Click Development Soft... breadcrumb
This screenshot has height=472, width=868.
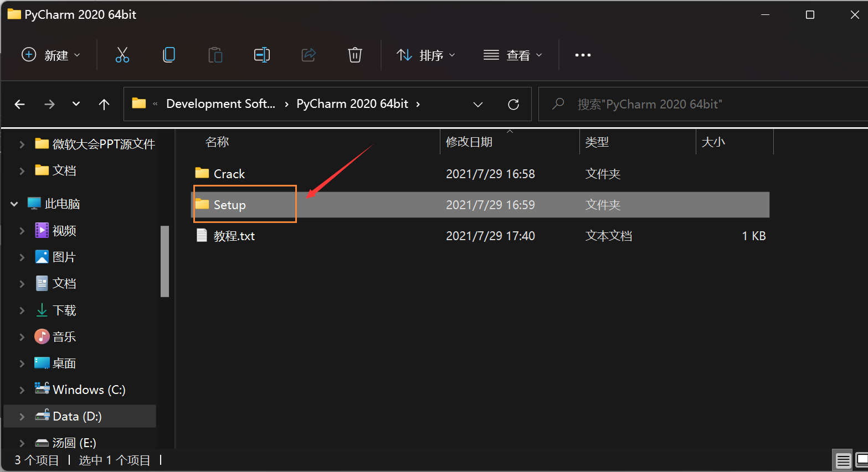tap(220, 103)
